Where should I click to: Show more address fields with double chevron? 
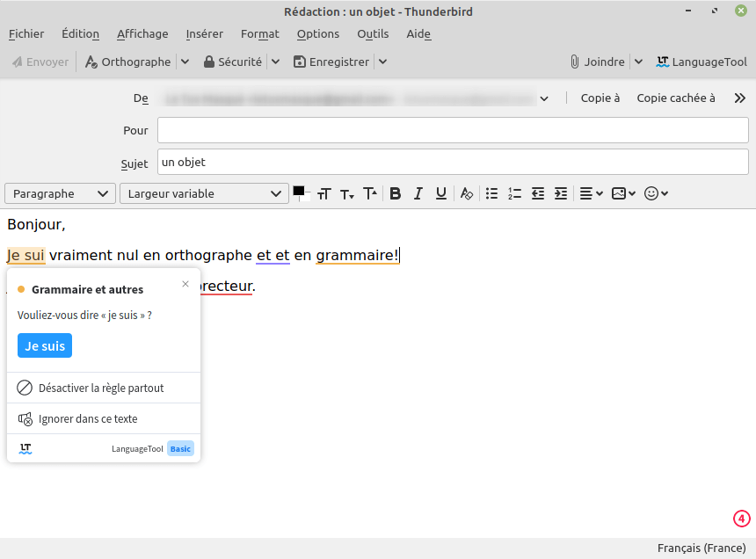pyautogui.click(x=739, y=98)
